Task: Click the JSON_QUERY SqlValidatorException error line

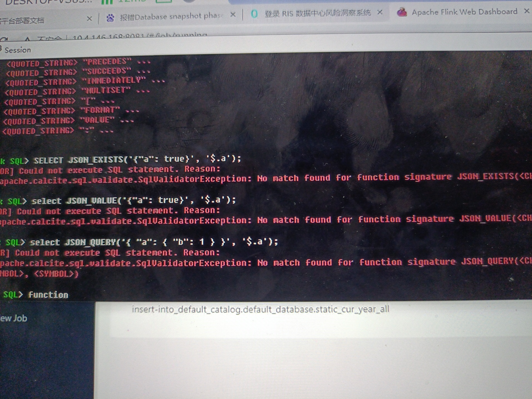Action: click(266, 262)
